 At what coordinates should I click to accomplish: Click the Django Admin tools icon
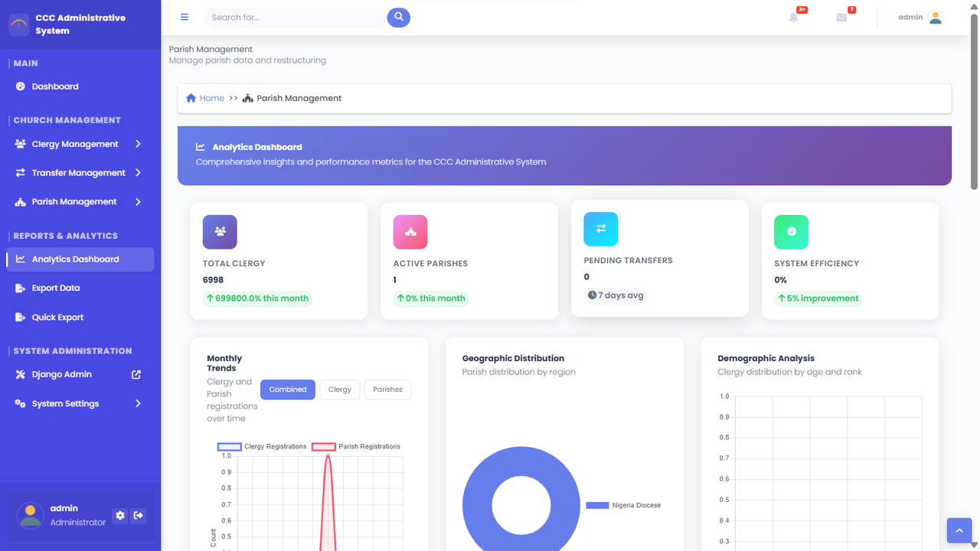coord(21,375)
